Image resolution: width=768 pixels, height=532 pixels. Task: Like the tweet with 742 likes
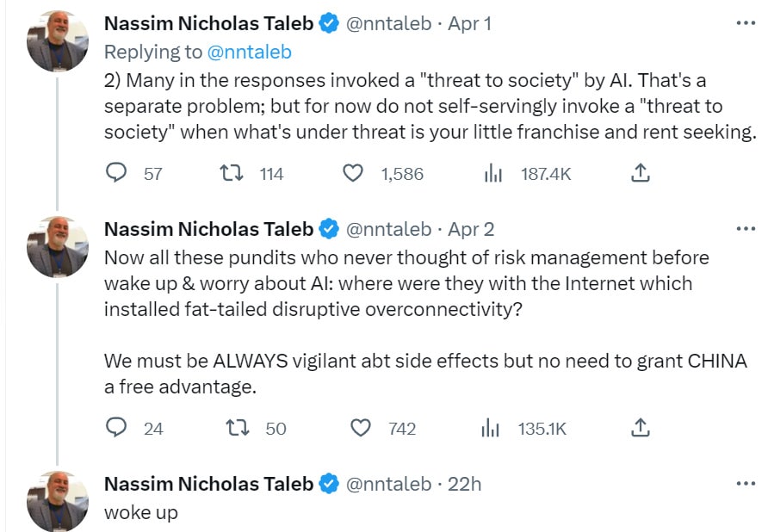(361, 428)
